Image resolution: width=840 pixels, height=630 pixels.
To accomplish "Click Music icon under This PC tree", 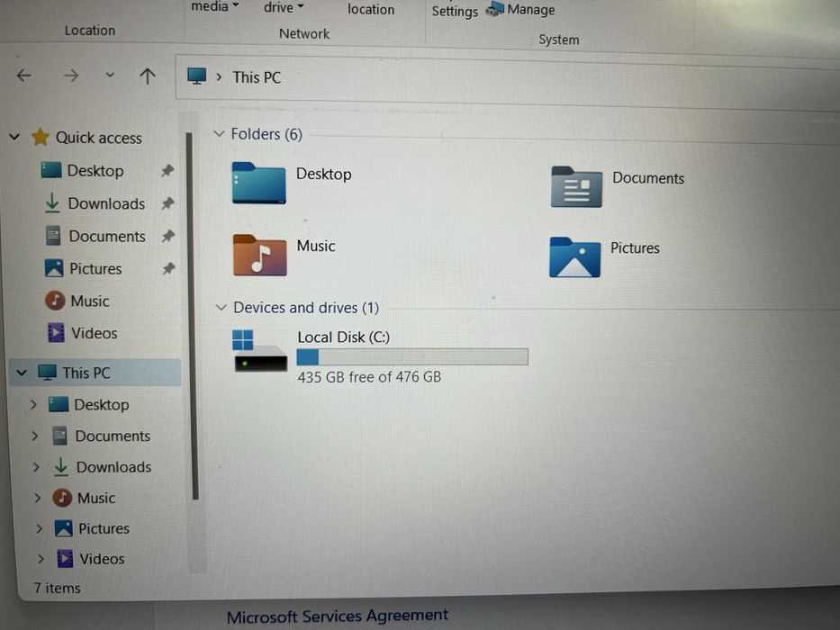I will 62,498.
